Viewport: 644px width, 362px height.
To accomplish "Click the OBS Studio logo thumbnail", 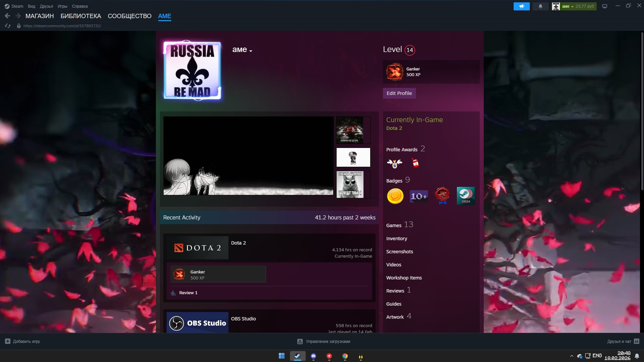I will 198,322.
